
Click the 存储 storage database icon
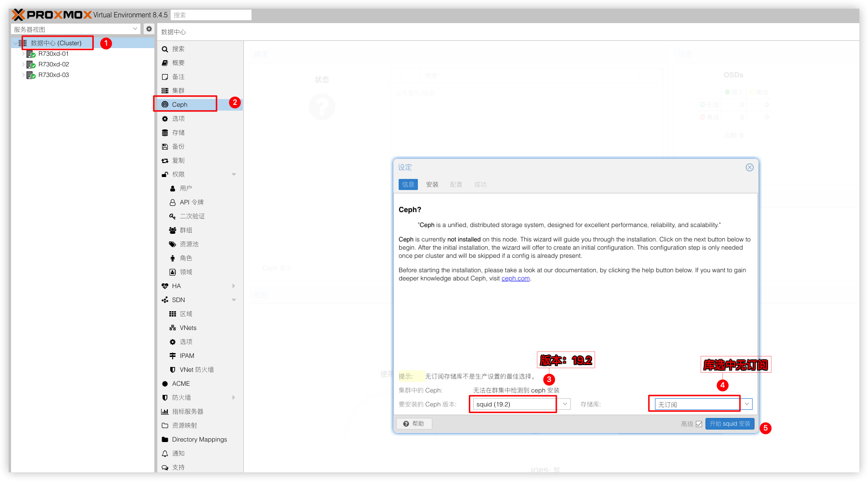tap(165, 133)
